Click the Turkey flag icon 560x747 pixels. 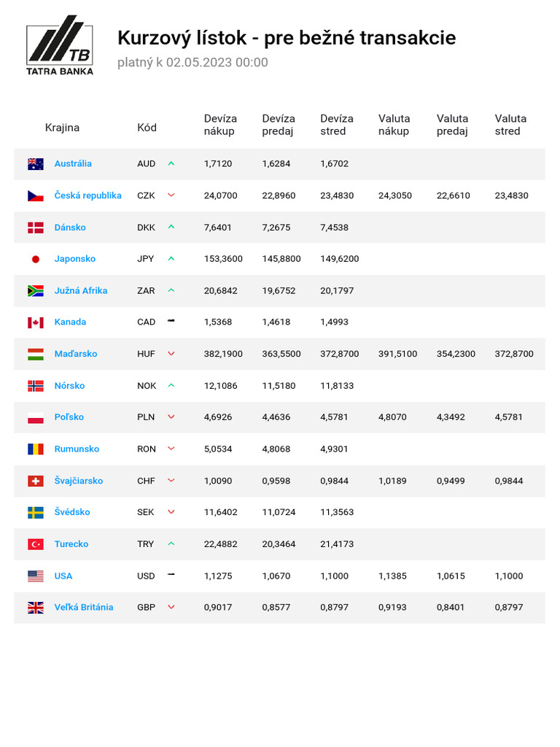coord(36,544)
